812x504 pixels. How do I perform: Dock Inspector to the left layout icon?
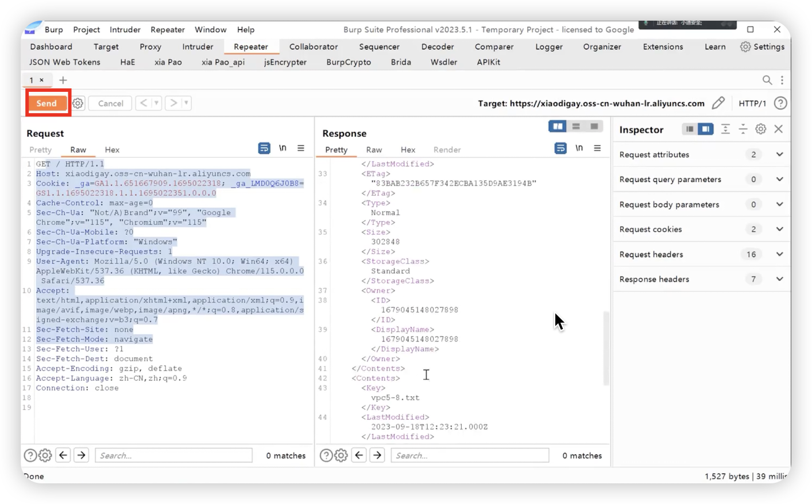tap(690, 129)
